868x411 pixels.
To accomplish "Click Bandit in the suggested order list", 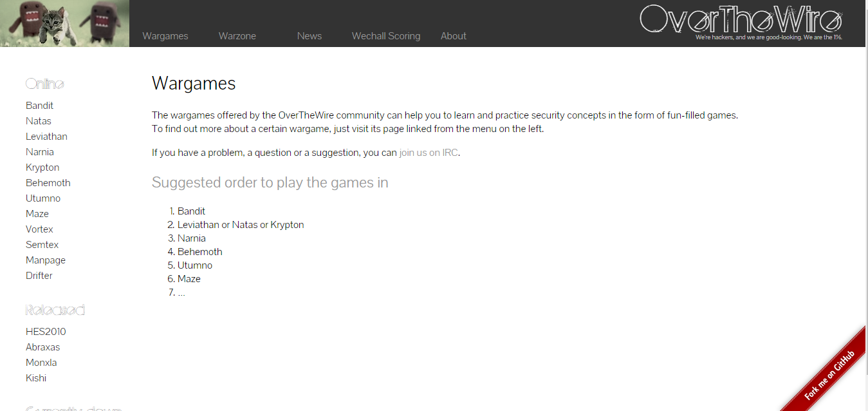I will (x=192, y=211).
